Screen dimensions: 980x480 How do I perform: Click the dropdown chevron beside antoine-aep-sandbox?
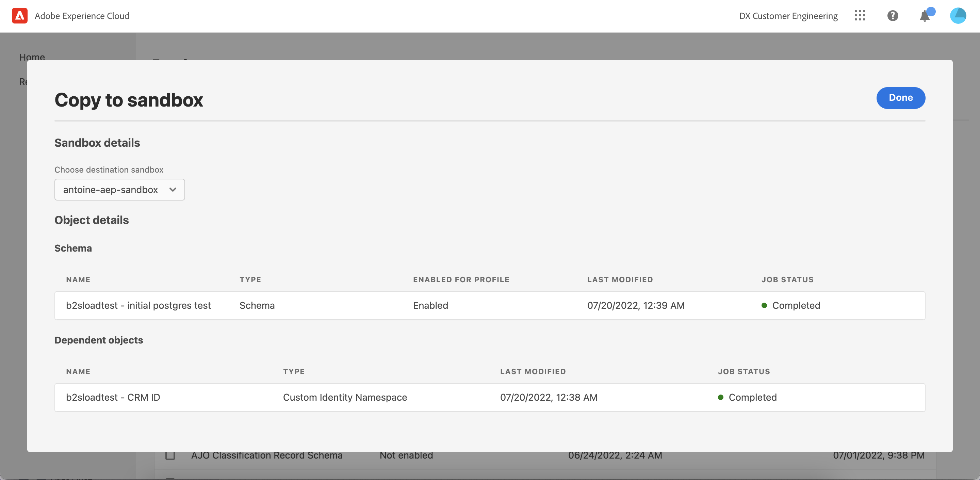pyautogui.click(x=173, y=190)
